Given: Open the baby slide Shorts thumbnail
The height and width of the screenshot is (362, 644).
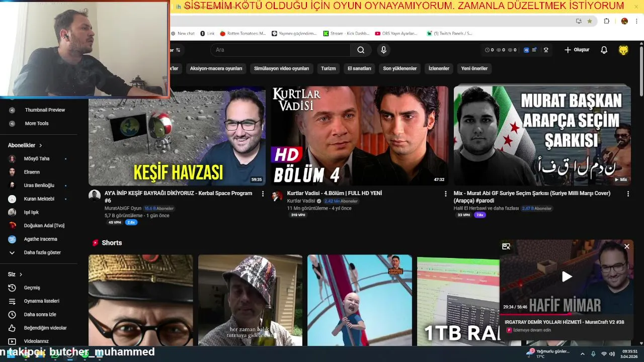Looking at the screenshot, I should pyautogui.click(x=360, y=300).
